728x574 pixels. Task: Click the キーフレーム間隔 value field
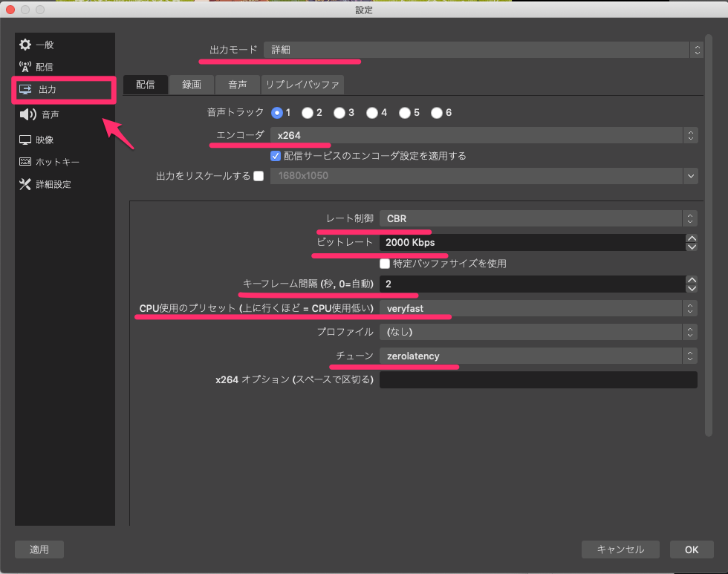pyautogui.click(x=532, y=284)
